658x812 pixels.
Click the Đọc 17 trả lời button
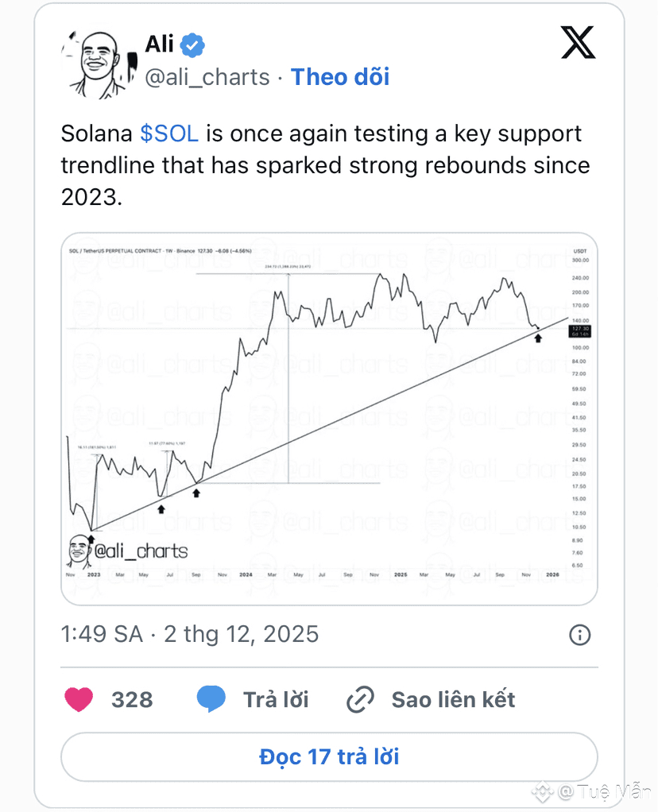coord(329,756)
